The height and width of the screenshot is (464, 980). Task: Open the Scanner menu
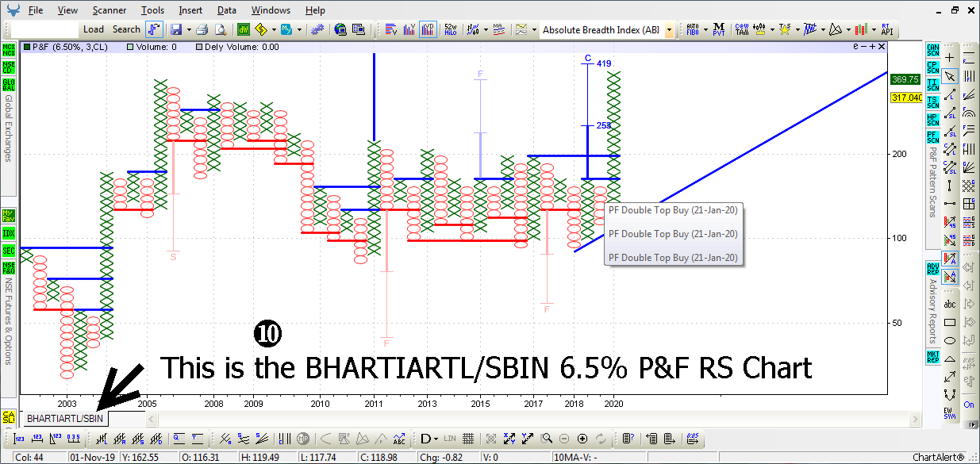click(x=110, y=10)
